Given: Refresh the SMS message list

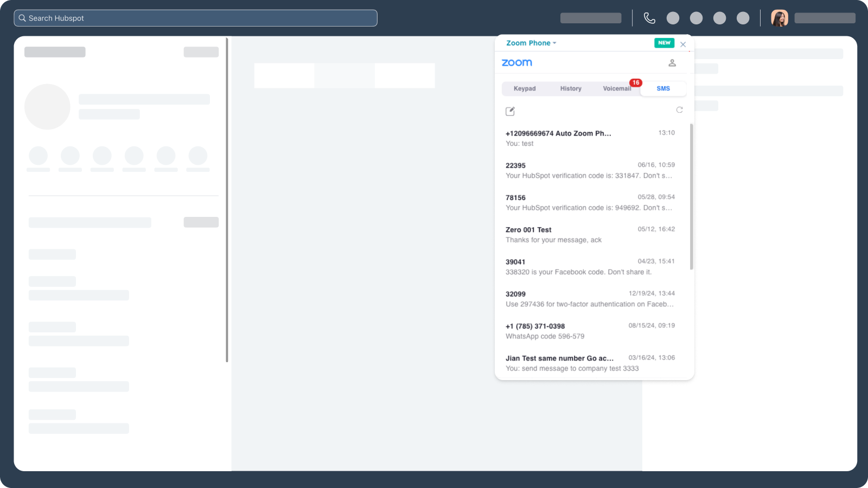Looking at the screenshot, I should (679, 110).
